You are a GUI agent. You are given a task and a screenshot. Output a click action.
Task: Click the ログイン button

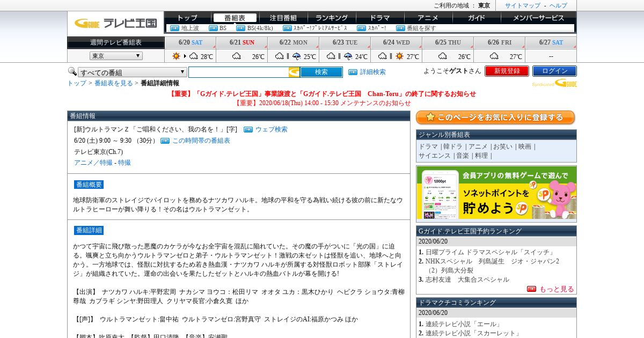[554, 71]
